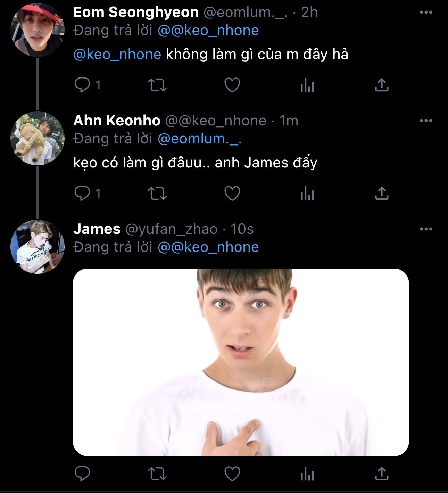Retweet James's image tweet
The height and width of the screenshot is (493, 448).
(x=157, y=474)
